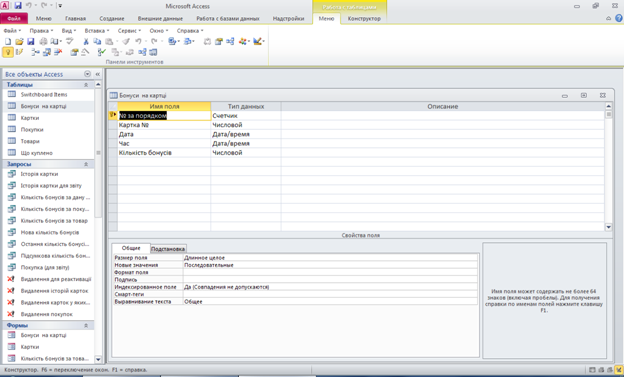The width and height of the screenshot is (624, 377).
Task: Click the Format Painter brush icon
Action: 126,41
